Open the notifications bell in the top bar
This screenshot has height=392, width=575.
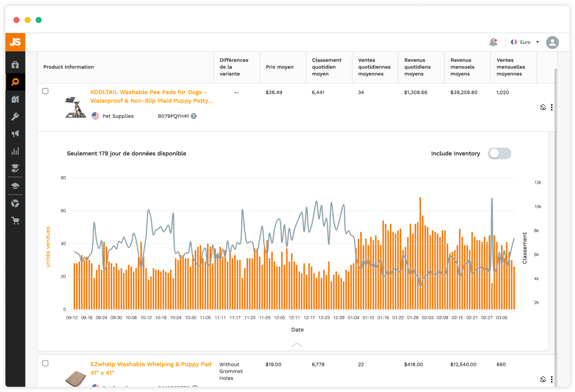(493, 42)
